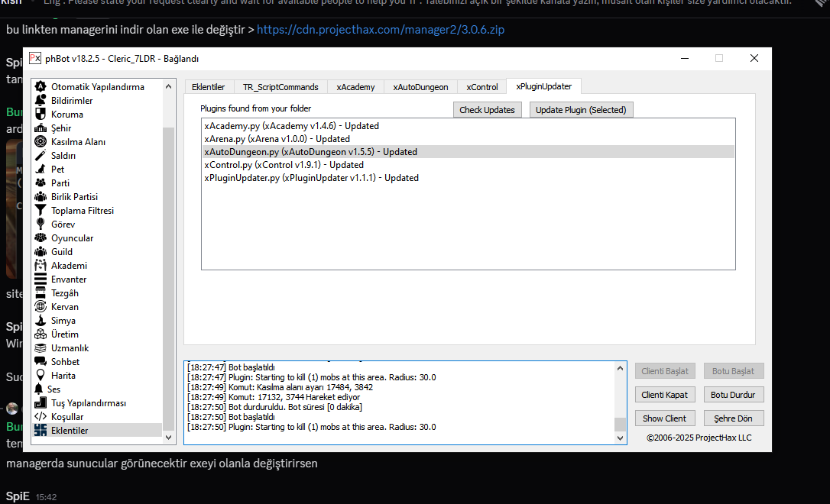Open Sohbet using the chat bubble icon

(41, 362)
